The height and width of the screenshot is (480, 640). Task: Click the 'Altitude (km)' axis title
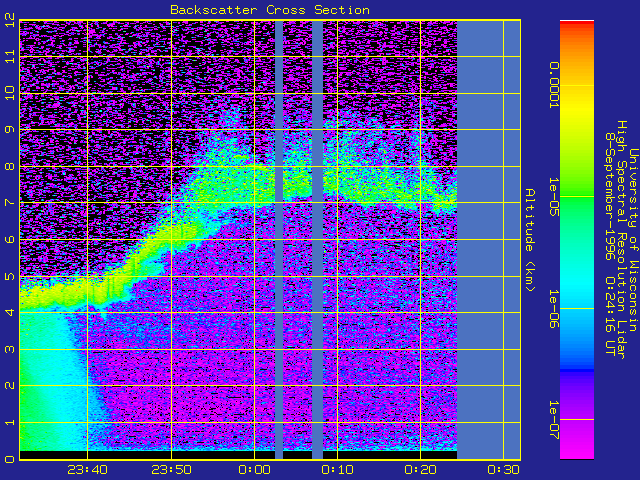tap(530, 240)
